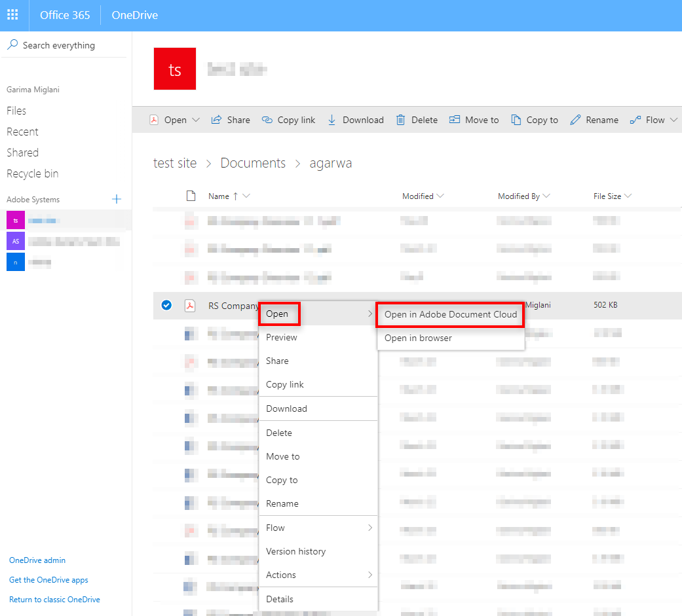
Task: Click Return to classic OneDrive link
Action: click(x=55, y=600)
